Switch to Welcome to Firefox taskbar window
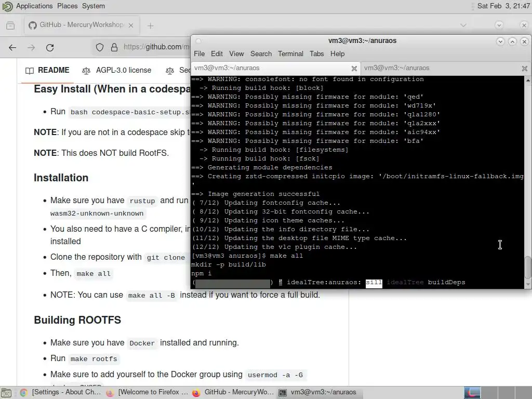 coord(147,392)
